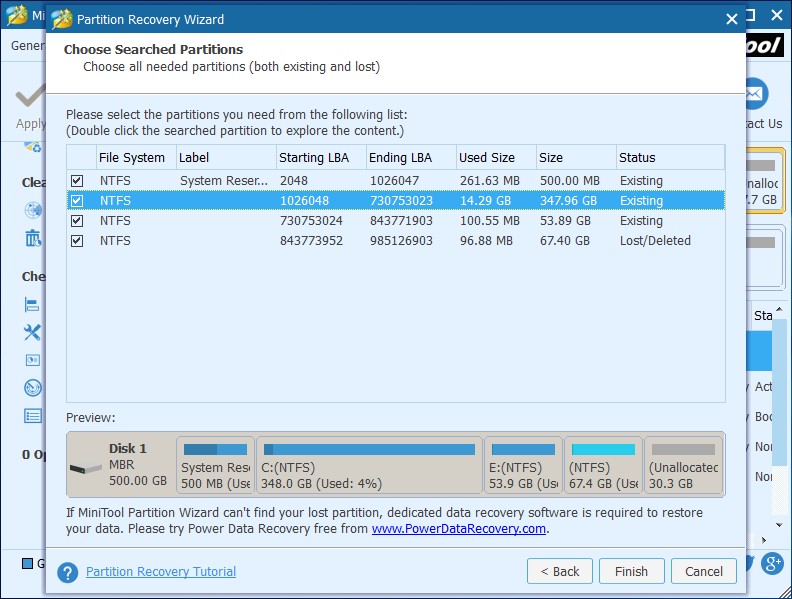This screenshot has height=599, width=792.
Task: Sort by Label column header
Action: (x=226, y=158)
